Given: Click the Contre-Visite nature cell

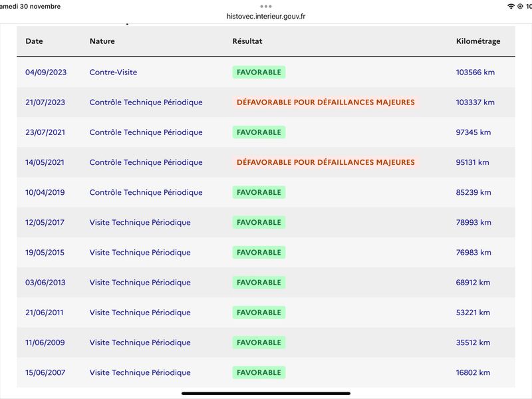Looking at the screenshot, I should point(113,72).
